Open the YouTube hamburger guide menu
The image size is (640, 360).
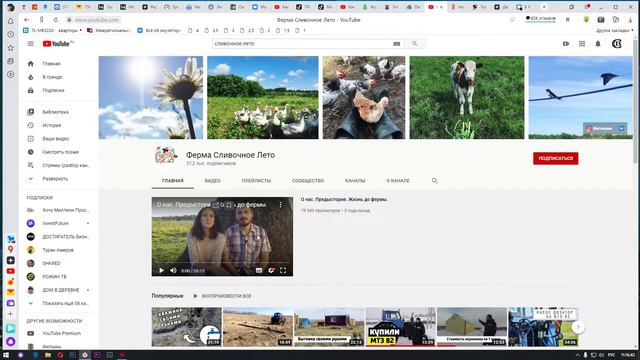click(x=31, y=44)
